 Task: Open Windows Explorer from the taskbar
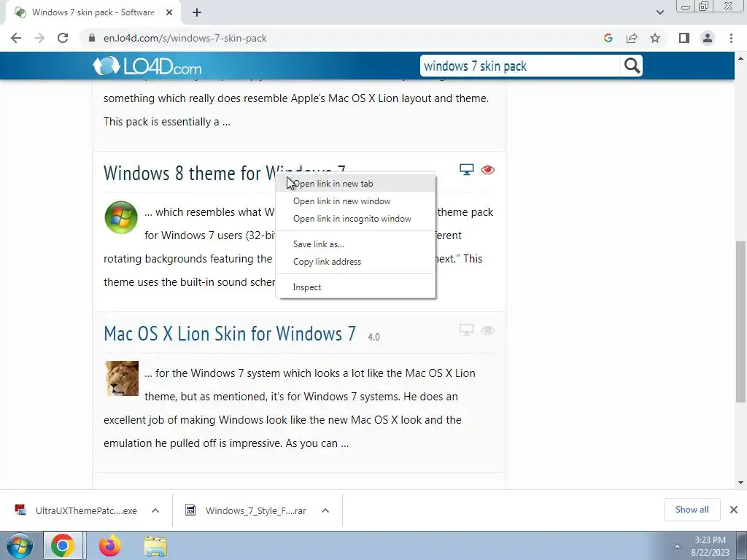[155, 546]
